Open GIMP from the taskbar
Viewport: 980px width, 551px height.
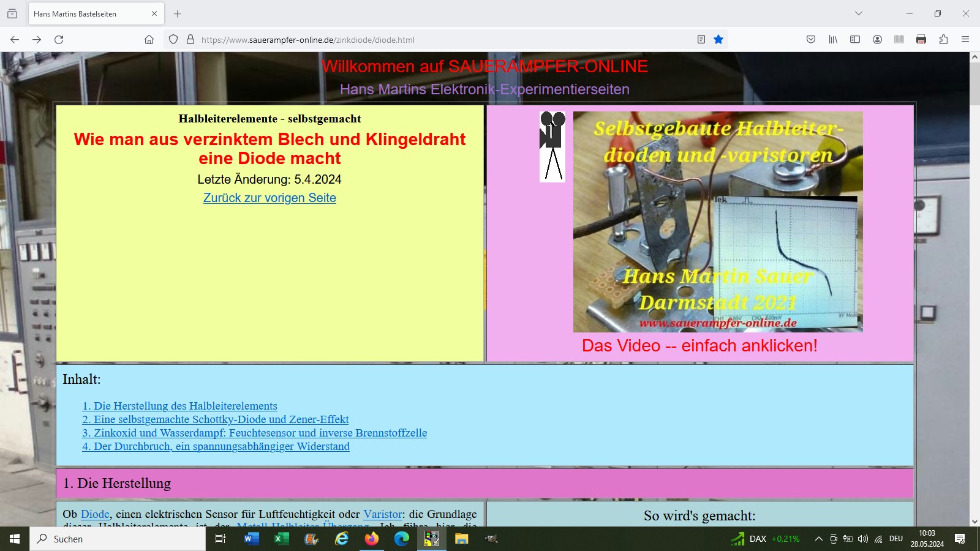point(492,539)
